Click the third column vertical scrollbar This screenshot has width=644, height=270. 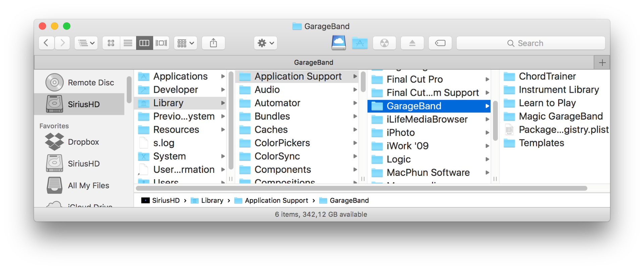coord(495,121)
